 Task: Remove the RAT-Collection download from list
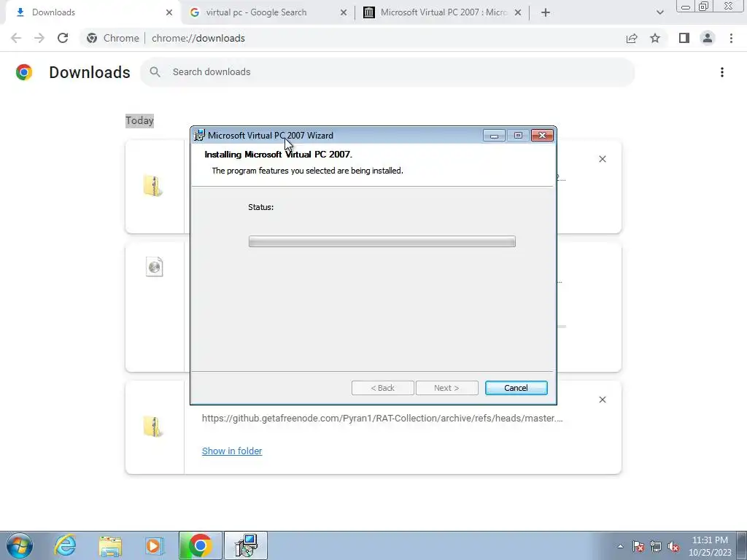602,400
